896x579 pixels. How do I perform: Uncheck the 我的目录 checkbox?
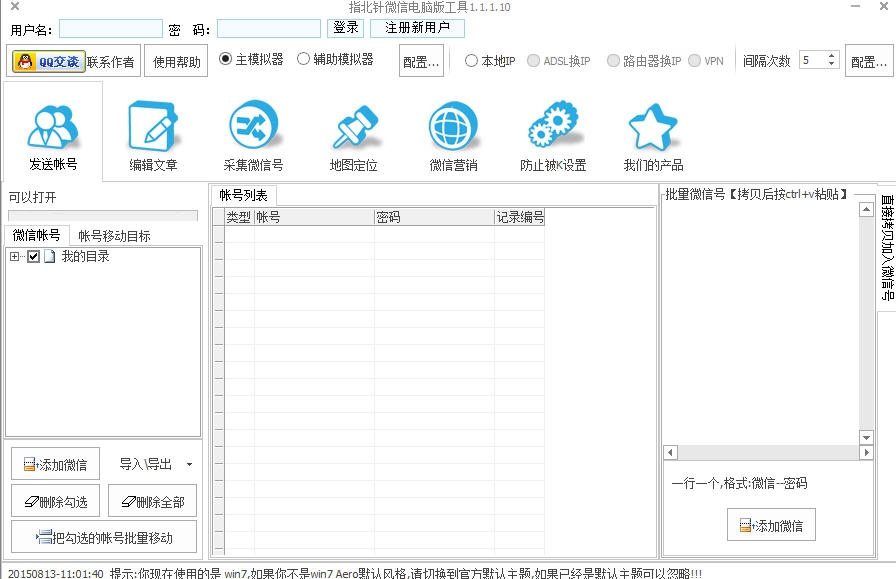point(33,256)
